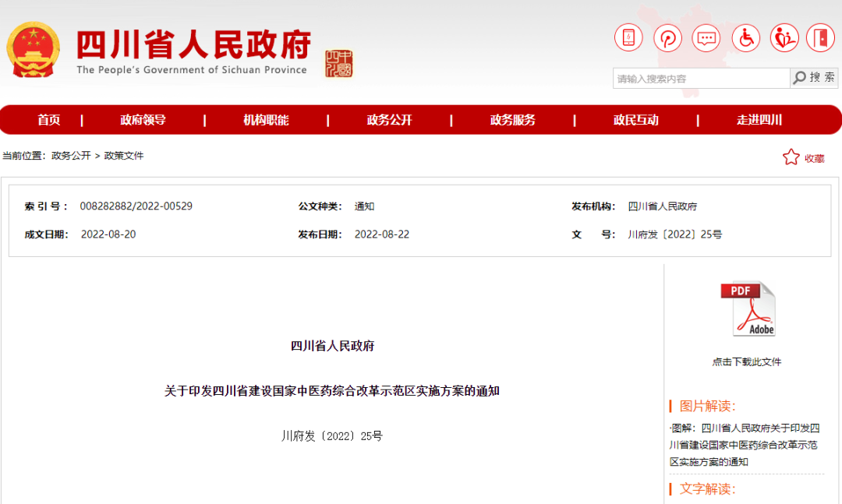
Task: Open the circular P-shaped icon in header
Action: [667, 37]
